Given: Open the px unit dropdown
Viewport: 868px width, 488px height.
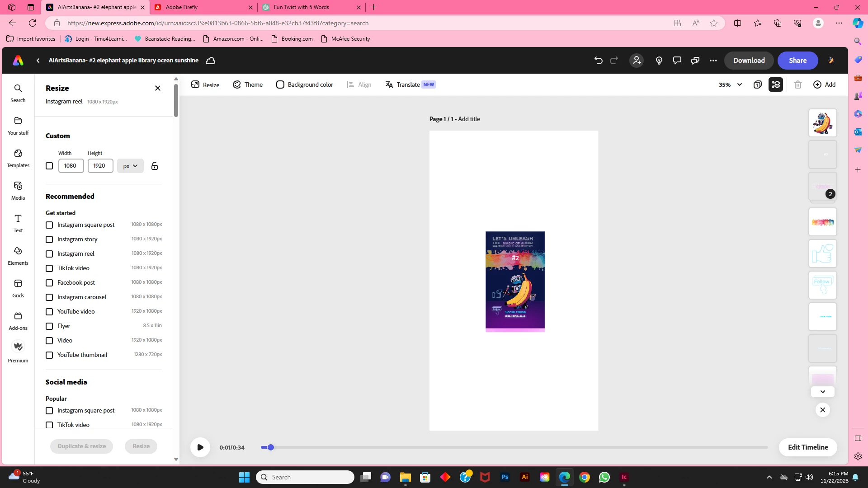Looking at the screenshot, I should pos(130,166).
